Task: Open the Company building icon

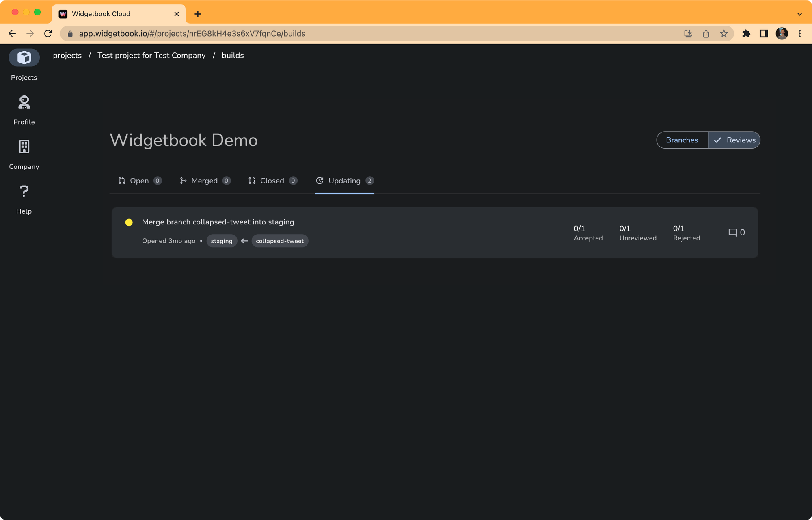Action: coord(24,147)
